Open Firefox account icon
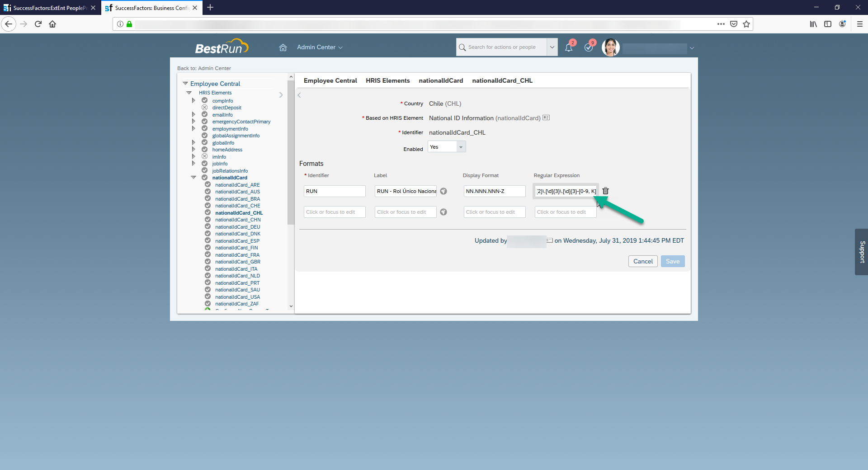This screenshot has height=470, width=868. click(842, 24)
